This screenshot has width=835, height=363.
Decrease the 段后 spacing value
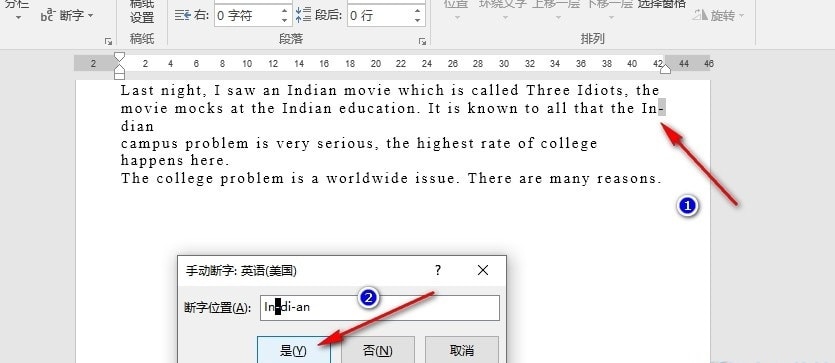(x=418, y=21)
